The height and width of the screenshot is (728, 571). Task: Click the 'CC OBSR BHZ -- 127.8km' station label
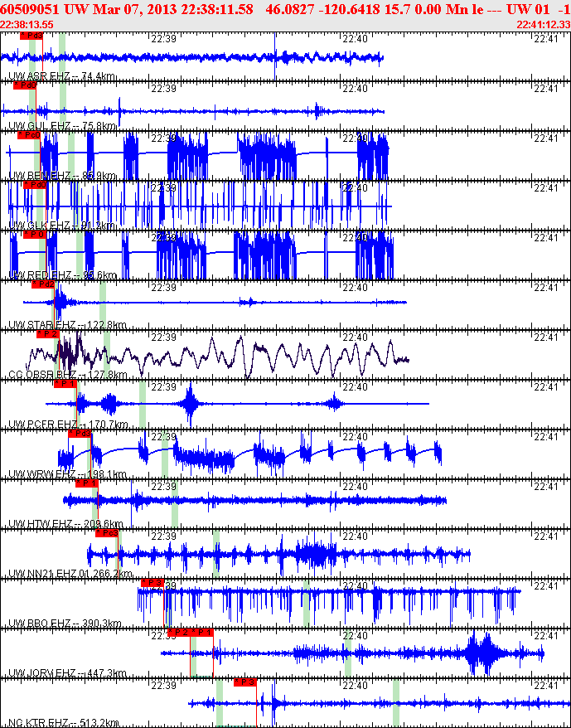[x=68, y=375]
